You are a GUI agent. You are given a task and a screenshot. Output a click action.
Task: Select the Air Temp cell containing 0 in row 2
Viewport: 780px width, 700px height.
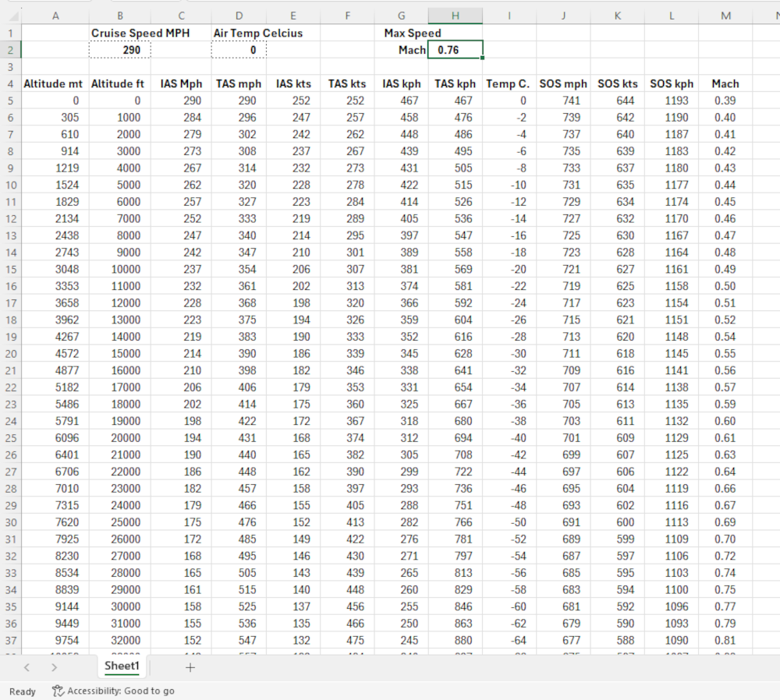point(239,50)
